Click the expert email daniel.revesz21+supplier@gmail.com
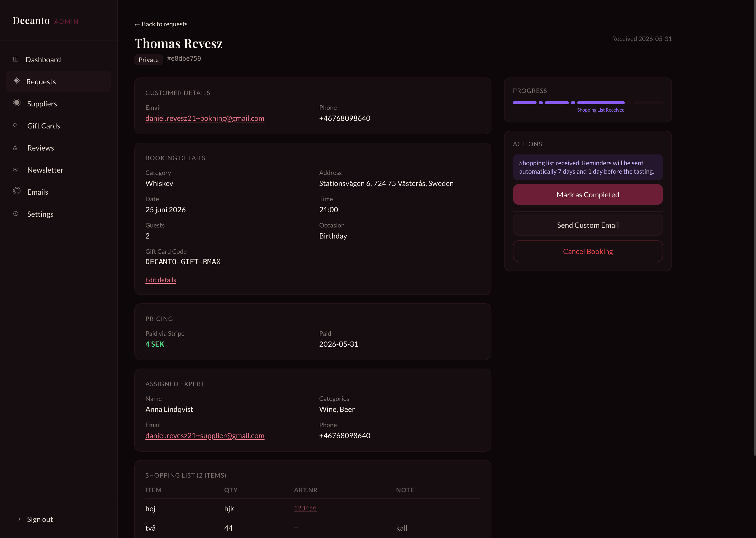Image resolution: width=756 pixels, height=538 pixels. (x=205, y=436)
